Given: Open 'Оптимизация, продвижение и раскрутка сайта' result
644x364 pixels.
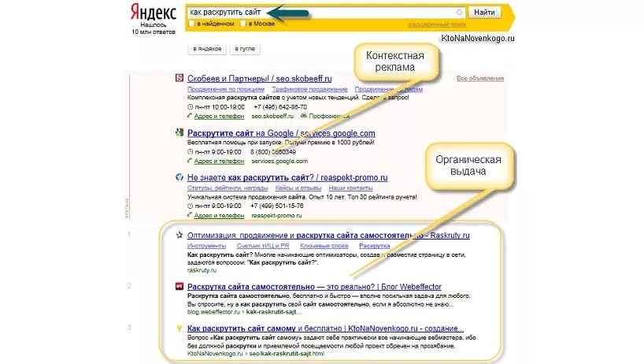Looking at the screenshot, I should (x=328, y=236).
